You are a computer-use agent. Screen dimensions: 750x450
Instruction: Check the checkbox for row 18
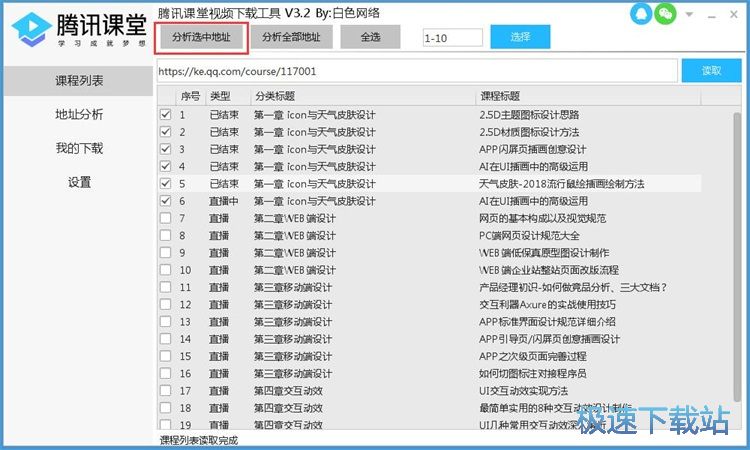[x=165, y=407]
